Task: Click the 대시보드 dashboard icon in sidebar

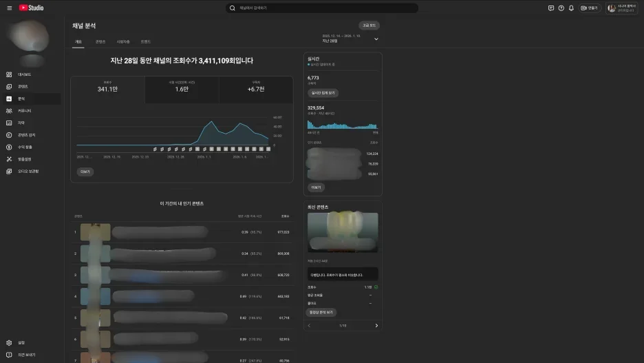Action: pyautogui.click(x=9, y=74)
